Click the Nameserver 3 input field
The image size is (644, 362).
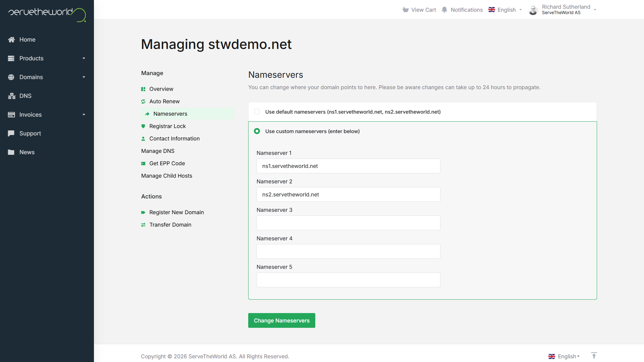[348, 223]
